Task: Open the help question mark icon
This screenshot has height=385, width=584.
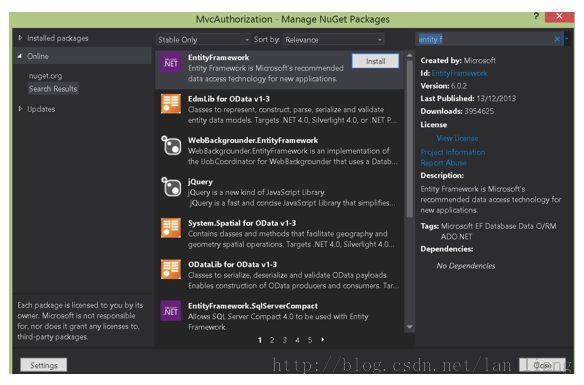Action: click(536, 16)
